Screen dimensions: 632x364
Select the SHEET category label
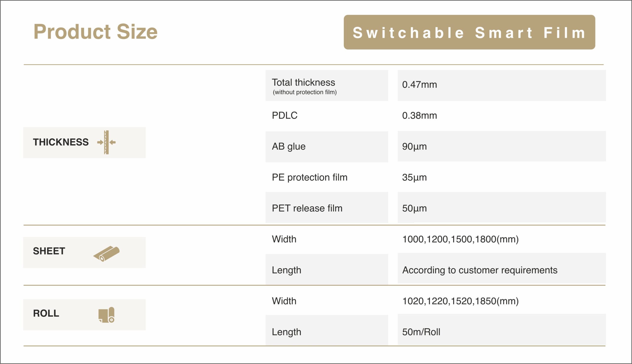coord(49,251)
